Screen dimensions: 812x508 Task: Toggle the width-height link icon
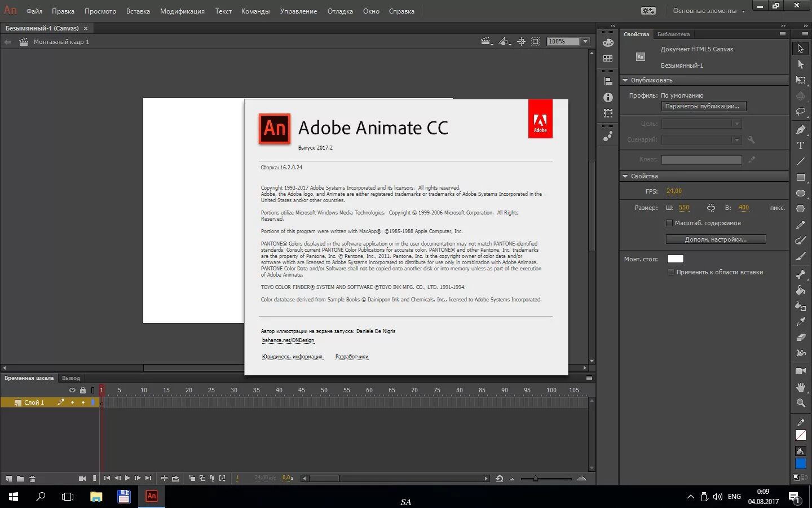click(711, 208)
